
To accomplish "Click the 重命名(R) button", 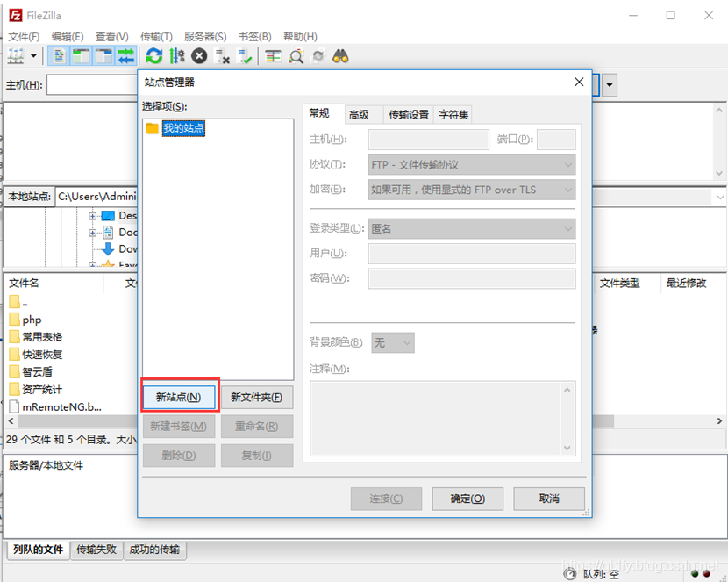I will tap(257, 427).
